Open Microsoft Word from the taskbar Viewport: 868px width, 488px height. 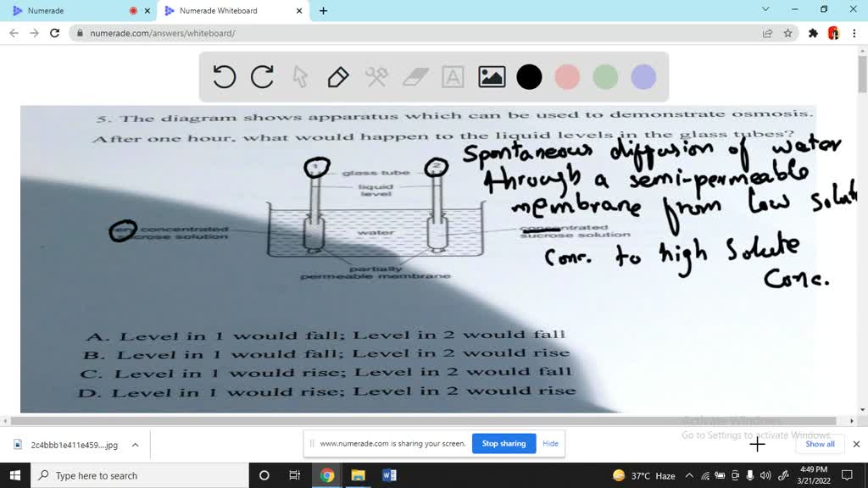coord(388,475)
